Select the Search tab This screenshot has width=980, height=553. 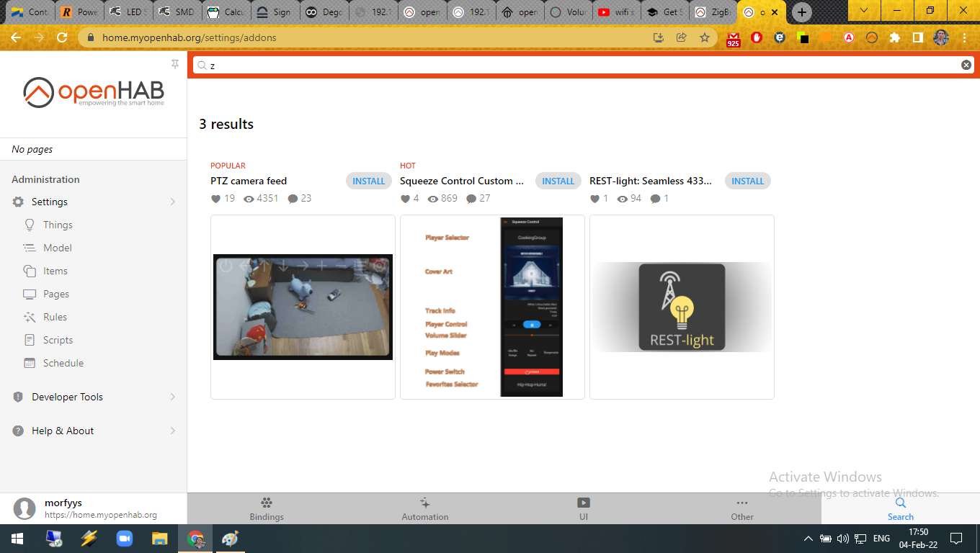pos(901,508)
